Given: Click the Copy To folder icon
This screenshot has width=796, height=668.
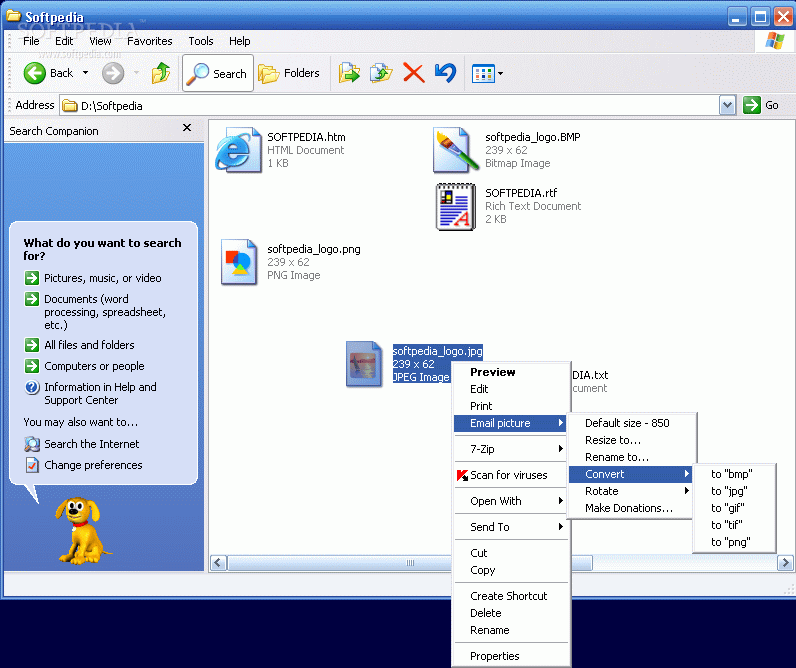Looking at the screenshot, I should [381, 73].
